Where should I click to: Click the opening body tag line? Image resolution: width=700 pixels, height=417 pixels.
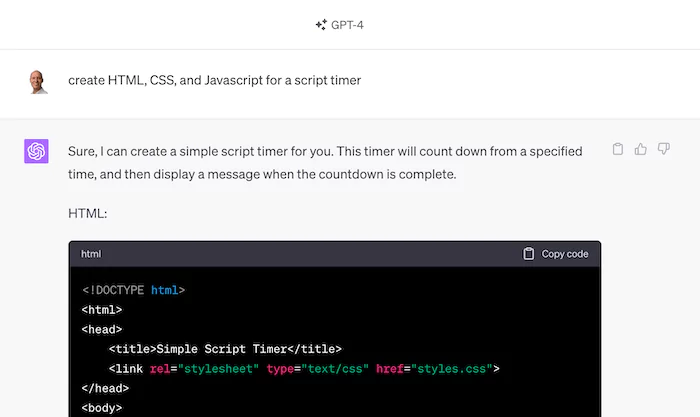[102, 408]
